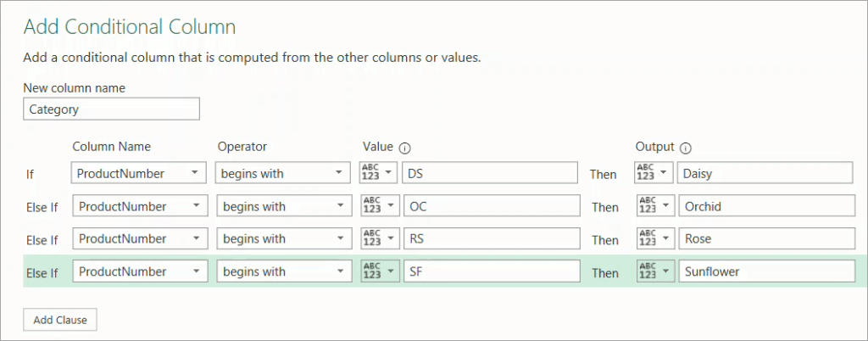Click the dialog description text
The width and height of the screenshot is (868, 341).
[x=252, y=58]
